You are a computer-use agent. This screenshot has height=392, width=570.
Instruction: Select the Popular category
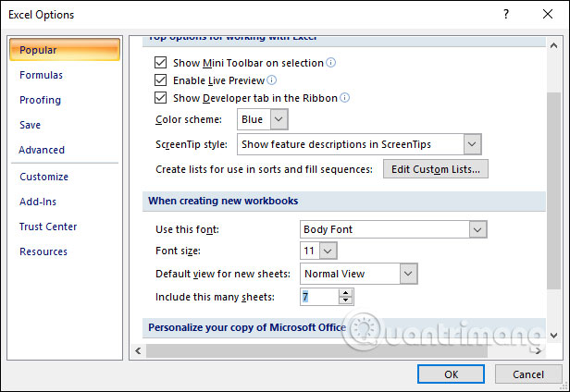pos(65,50)
